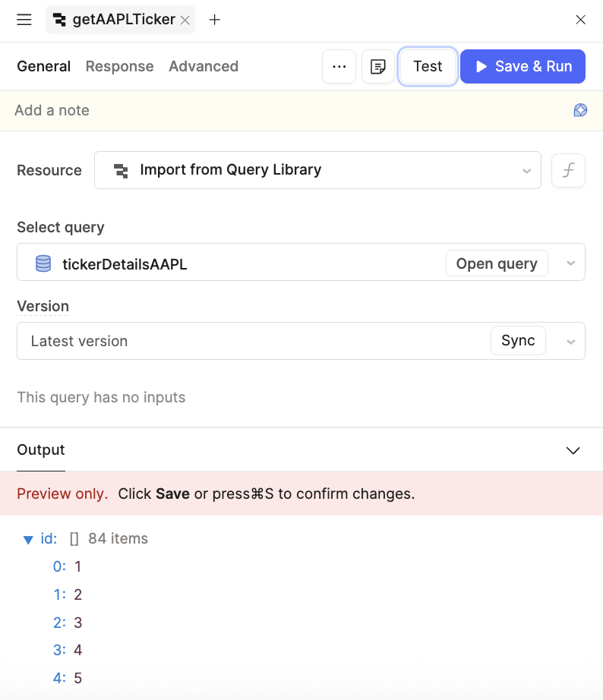Viewport: 603px width, 700px height.
Task: Click Save & Run
Action: click(522, 66)
